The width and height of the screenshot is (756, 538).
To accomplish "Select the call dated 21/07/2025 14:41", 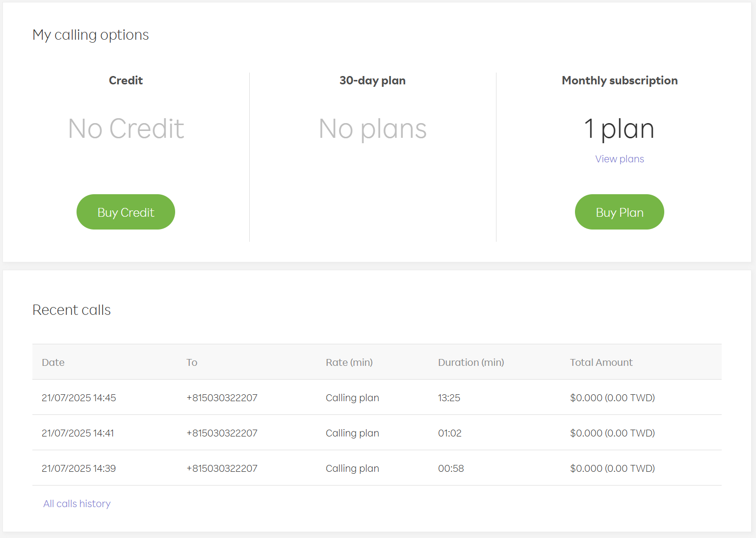I will [x=78, y=433].
